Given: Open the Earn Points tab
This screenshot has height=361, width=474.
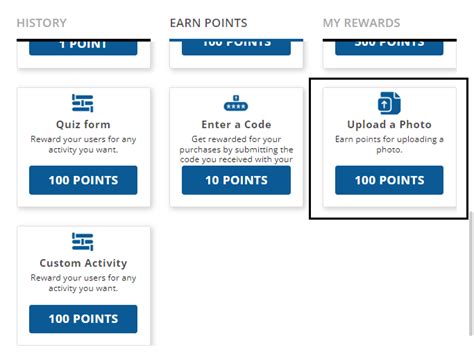Looking at the screenshot, I should coord(209,23).
